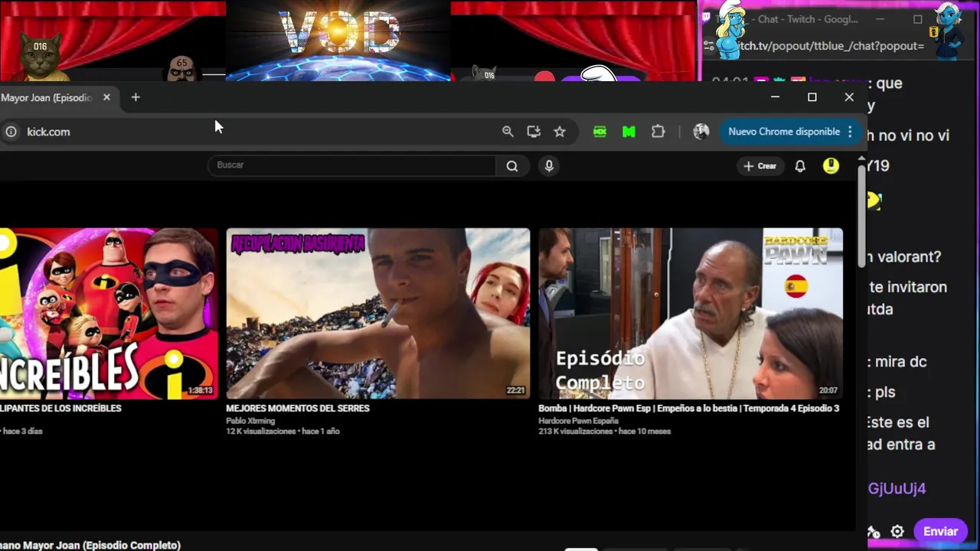
Task: Bookmark this page with the star
Action: 560,132
